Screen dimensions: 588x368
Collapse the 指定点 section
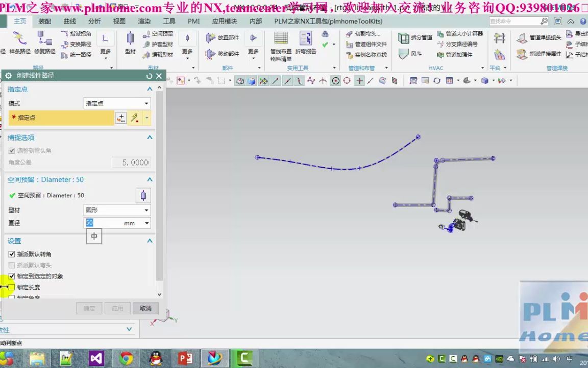150,89
